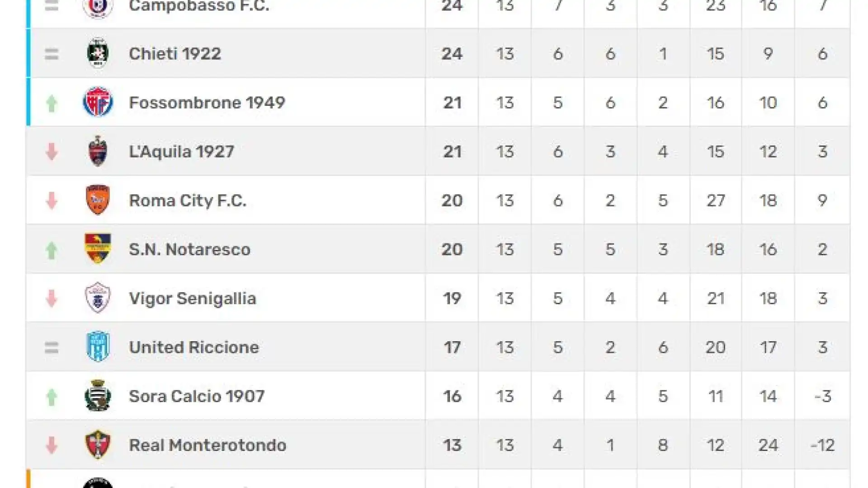The height and width of the screenshot is (488, 868).
Task: Click the Real Monterotondo team badge
Action: (x=98, y=445)
